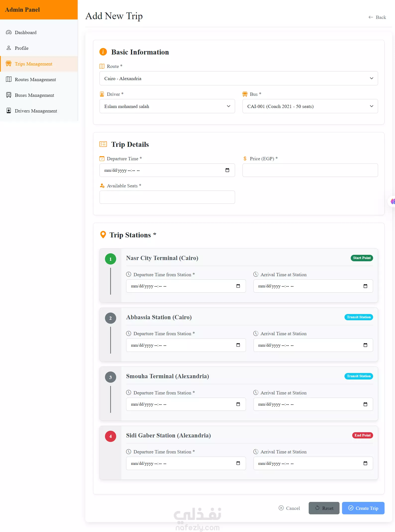Open calendar picker for trip Departure Time
The height and width of the screenshot is (532, 395).
pyautogui.click(x=227, y=170)
